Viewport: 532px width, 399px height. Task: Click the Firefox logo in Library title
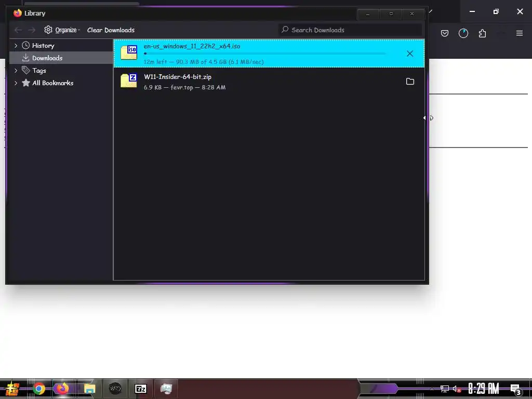click(18, 13)
